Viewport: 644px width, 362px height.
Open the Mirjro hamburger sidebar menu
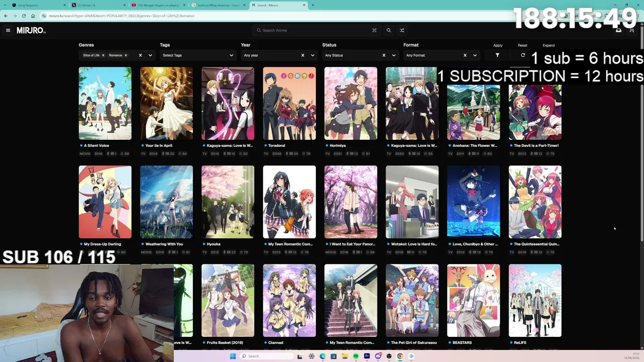(x=8, y=30)
